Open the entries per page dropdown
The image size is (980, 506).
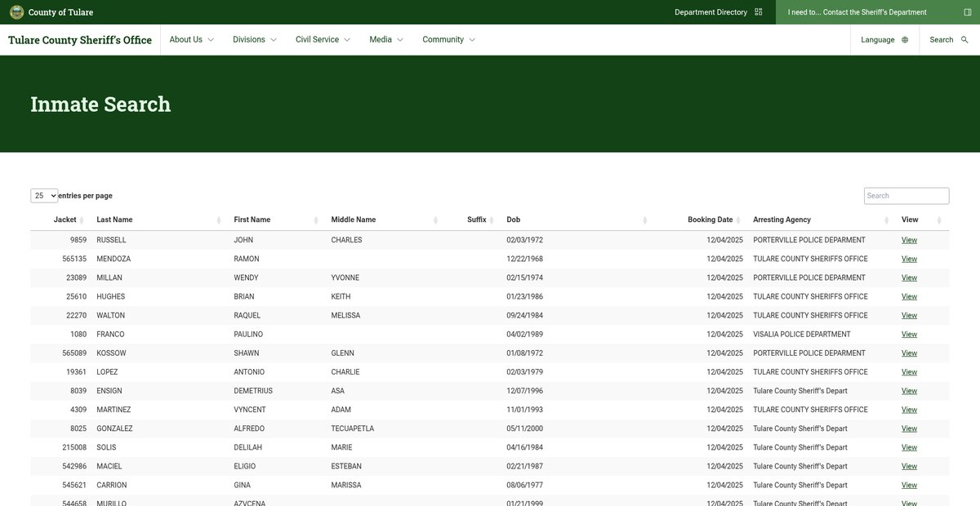click(44, 196)
